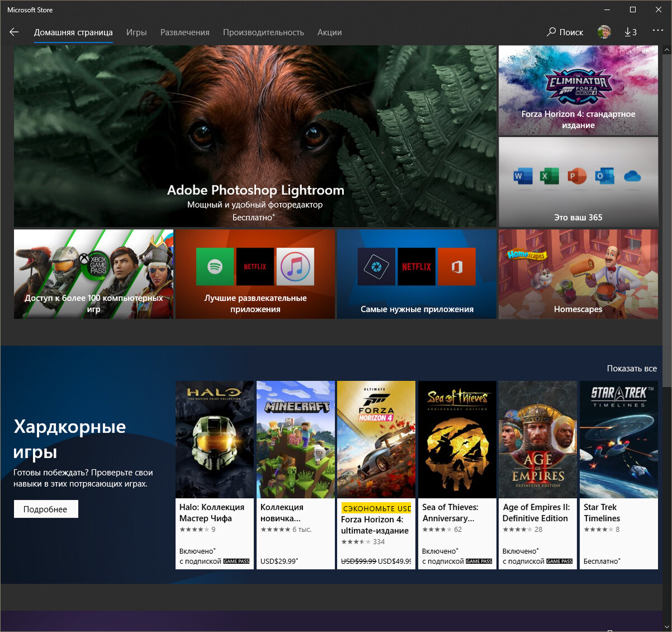Open the Развлечения tab
The width and height of the screenshot is (672, 632).
pyautogui.click(x=185, y=32)
